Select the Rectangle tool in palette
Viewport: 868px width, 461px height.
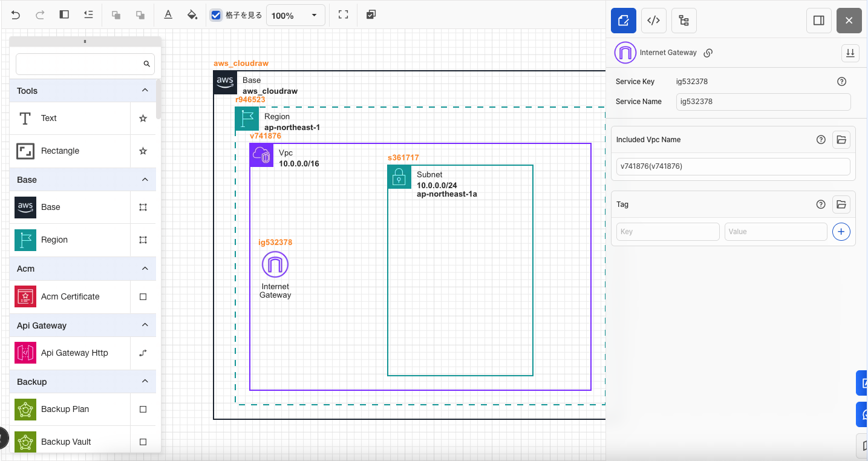click(x=70, y=151)
